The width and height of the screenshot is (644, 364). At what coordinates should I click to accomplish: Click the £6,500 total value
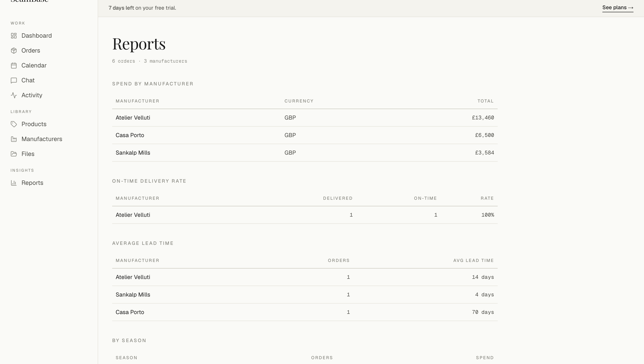[x=485, y=135]
